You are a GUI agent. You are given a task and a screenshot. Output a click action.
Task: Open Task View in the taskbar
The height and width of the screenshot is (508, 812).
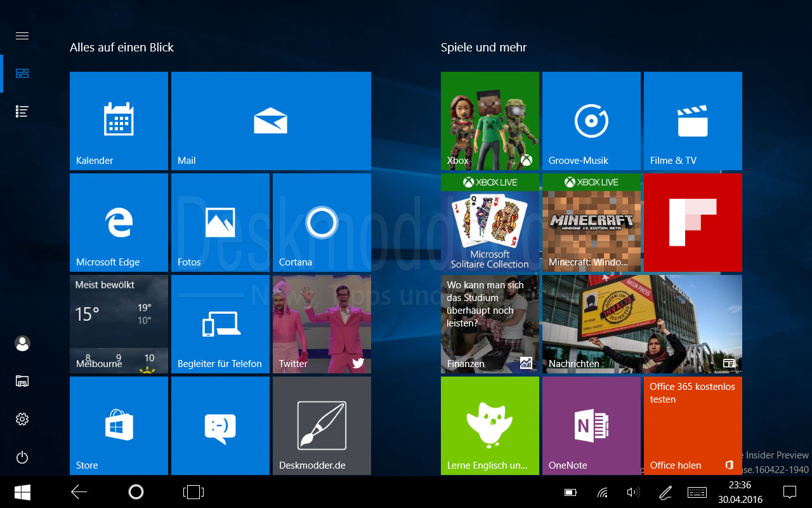(x=193, y=492)
